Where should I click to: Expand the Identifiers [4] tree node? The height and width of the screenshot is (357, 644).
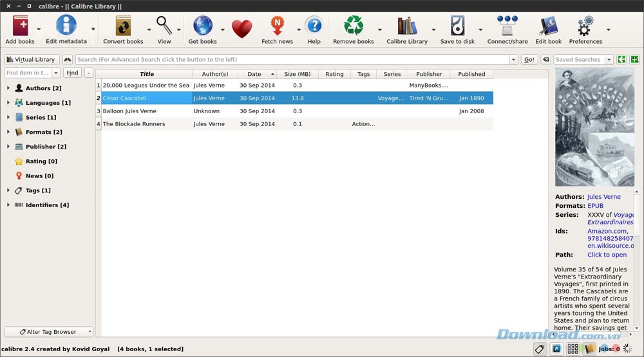(8, 205)
